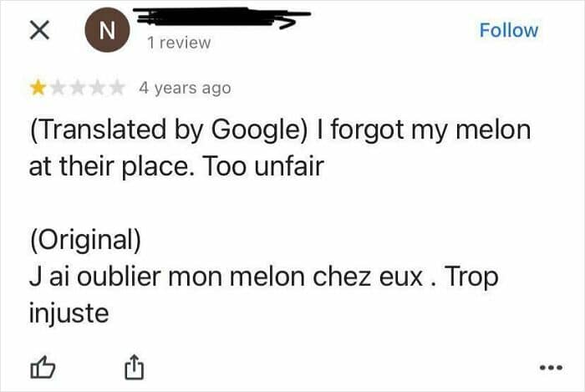The width and height of the screenshot is (585, 392).
Task: Follow this reviewer
Action: (508, 30)
